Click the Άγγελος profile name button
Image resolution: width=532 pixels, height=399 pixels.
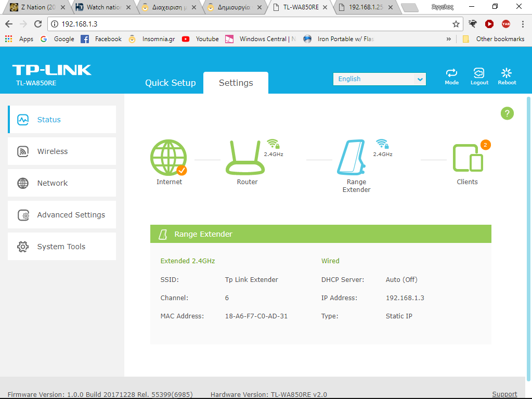click(443, 7)
